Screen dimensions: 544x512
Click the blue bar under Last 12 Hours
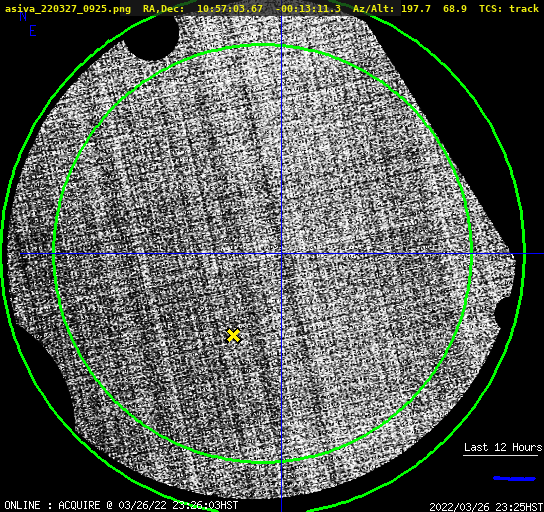click(x=514, y=478)
